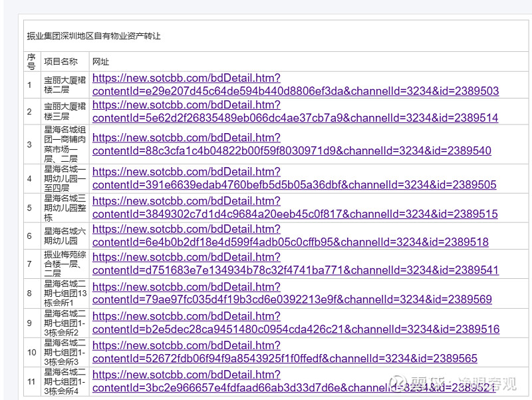The height and width of the screenshot is (400, 532).
Task: Select project name 星海名城一期幼儿园一至四层
Action: click(65, 178)
